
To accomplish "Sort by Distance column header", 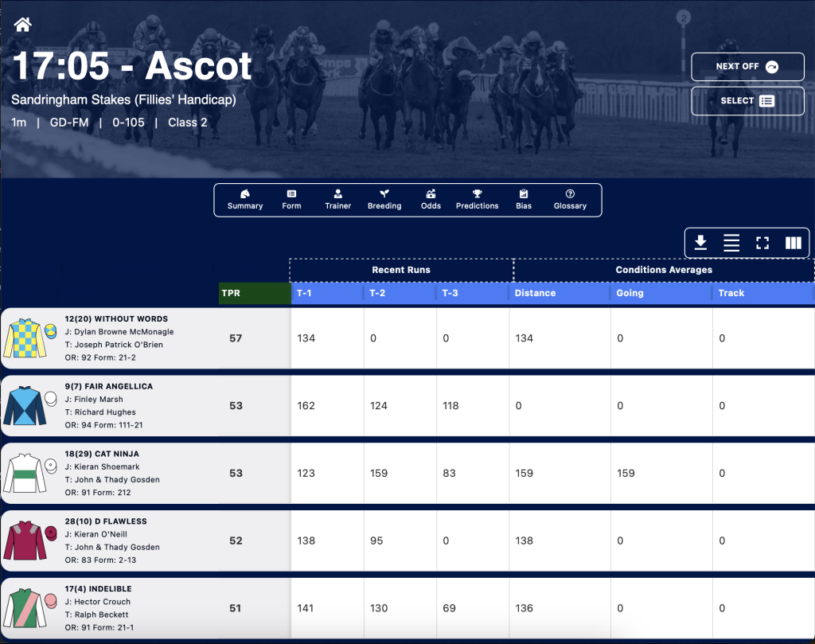I will (560, 293).
